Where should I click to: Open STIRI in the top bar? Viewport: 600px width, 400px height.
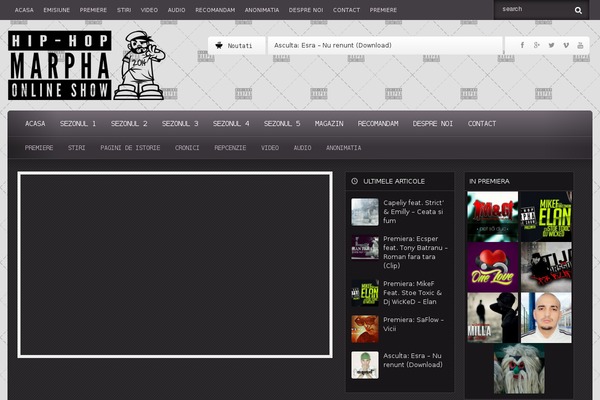(124, 10)
